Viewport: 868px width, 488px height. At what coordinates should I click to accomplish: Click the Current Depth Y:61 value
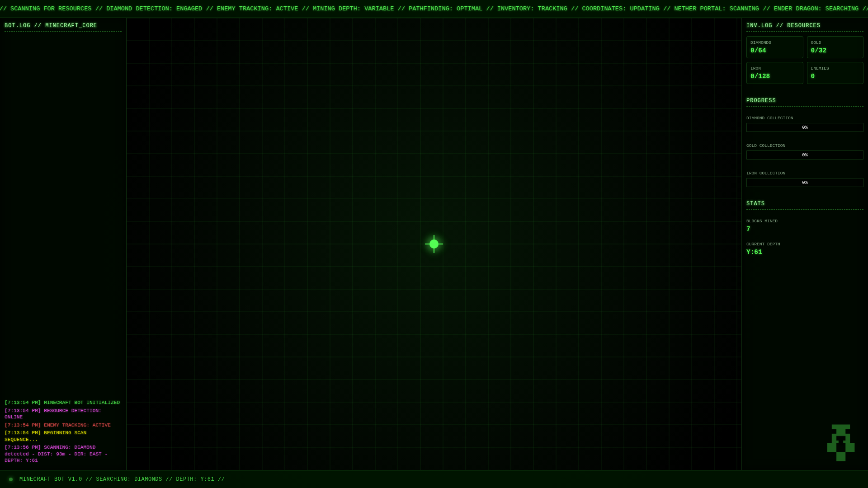pyautogui.click(x=754, y=252)
